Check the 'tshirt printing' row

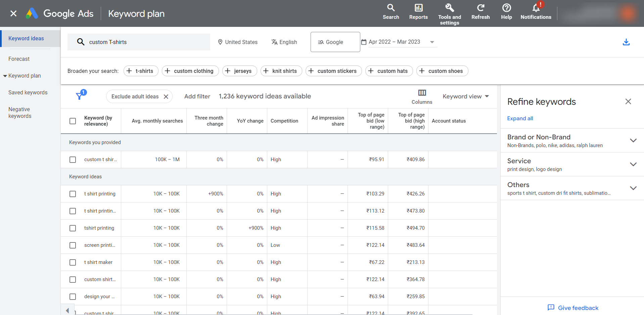[73, 228]
